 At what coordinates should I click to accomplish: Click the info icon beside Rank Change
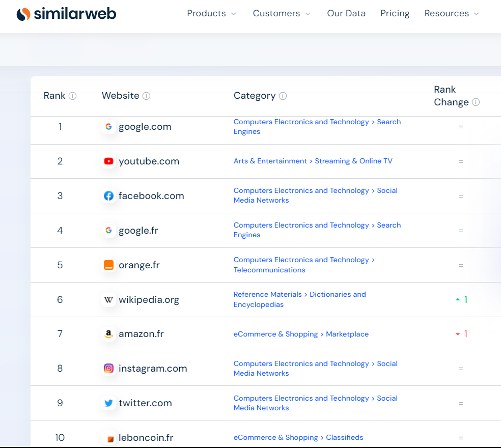click(x=476, y=102)
